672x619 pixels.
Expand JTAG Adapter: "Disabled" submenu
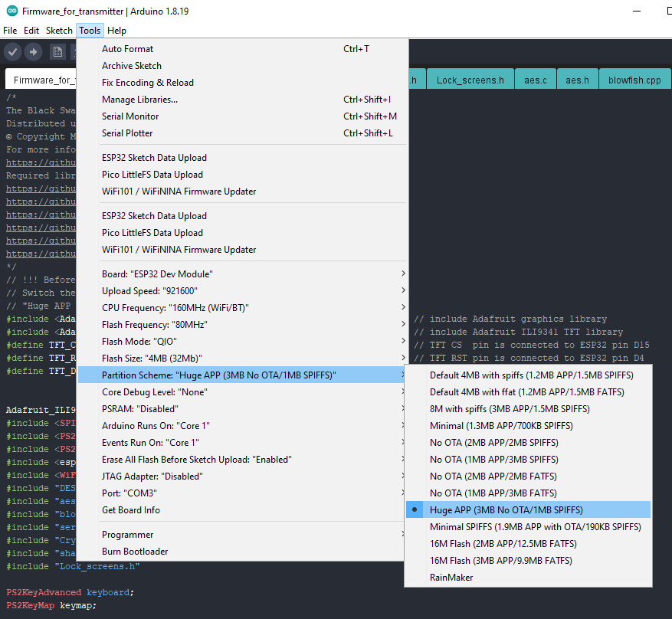pos(242,477)
